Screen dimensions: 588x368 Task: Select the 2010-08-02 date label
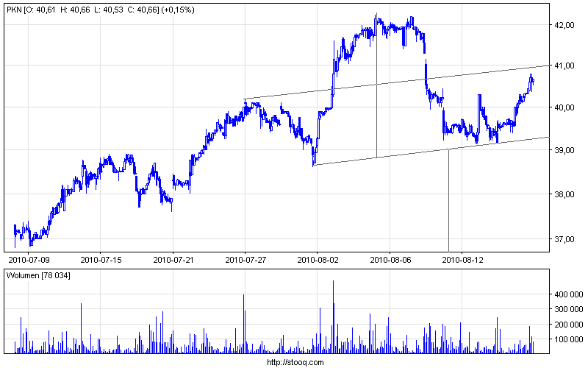(x=318, y=260)
